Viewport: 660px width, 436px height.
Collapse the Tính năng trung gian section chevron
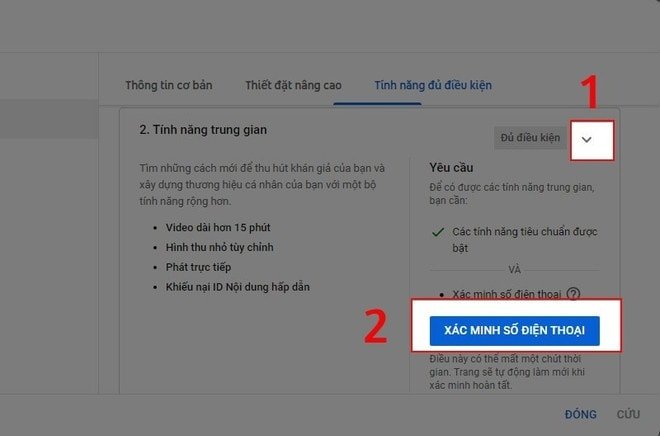(587, 140)
